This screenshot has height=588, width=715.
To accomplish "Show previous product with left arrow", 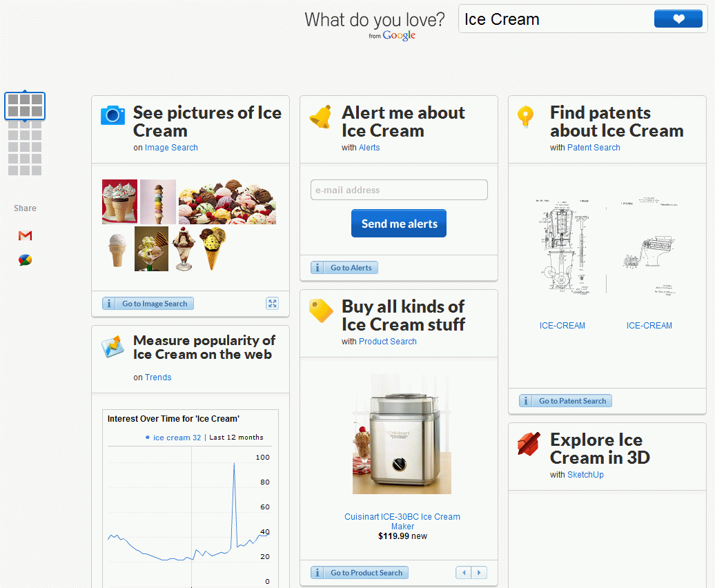I will point(464,573).
